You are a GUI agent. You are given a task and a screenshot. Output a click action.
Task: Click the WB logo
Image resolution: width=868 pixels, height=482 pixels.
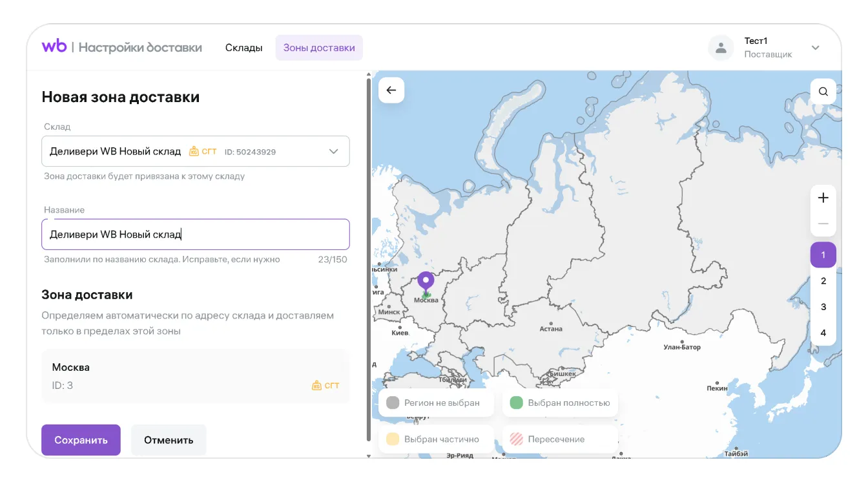[x=54, y=47]
